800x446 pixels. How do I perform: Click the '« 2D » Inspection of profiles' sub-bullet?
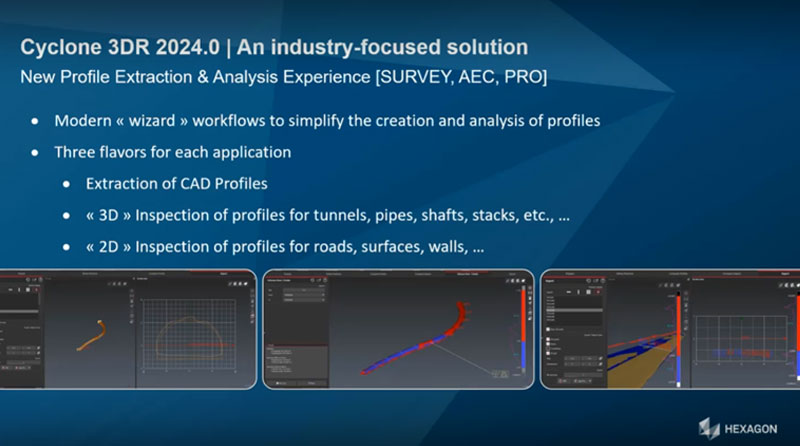pos(285,247)
